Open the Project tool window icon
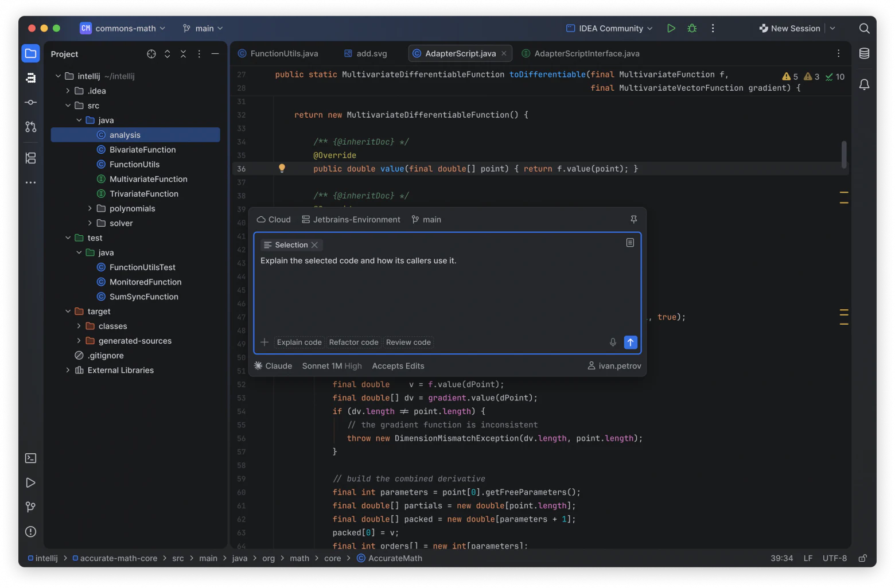This screenshot has width=895, height=588. pyautogui.click(x=30, y=53)
